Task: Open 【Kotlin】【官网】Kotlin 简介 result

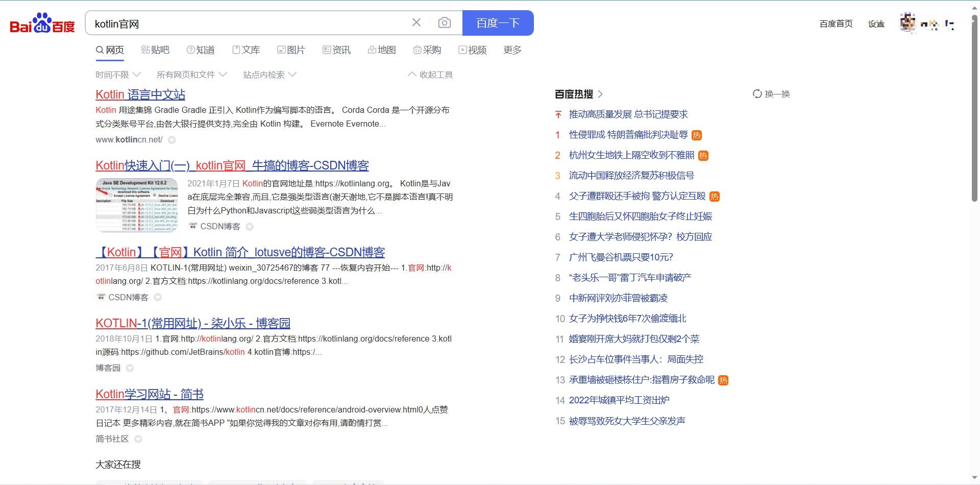Action: [240, 252]
